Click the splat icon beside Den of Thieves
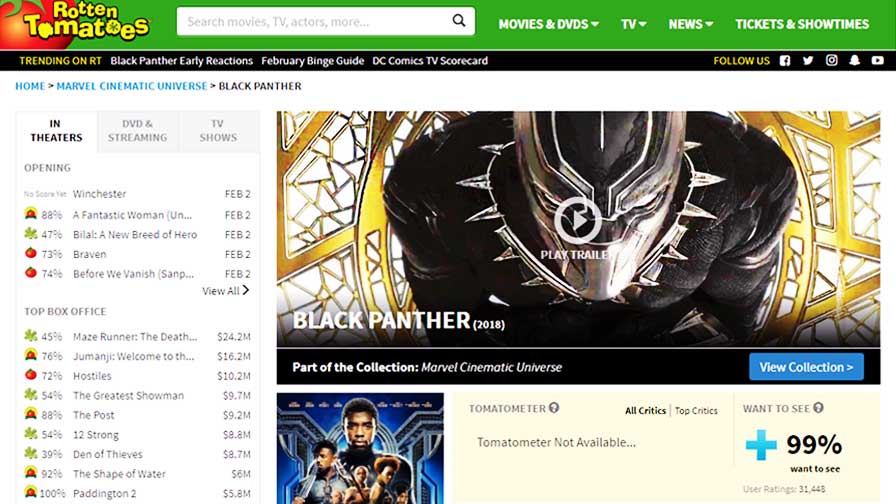This screenshot has width=896, height=504. pos(31,453)
